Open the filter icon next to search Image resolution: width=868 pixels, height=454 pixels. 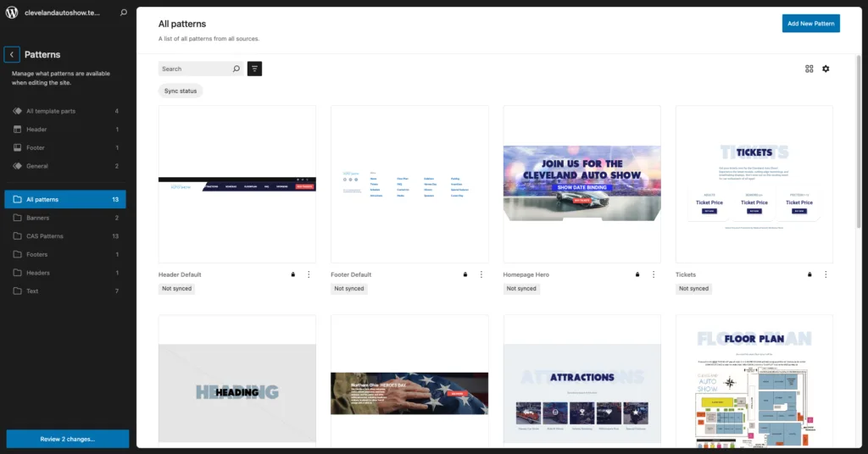254,69
